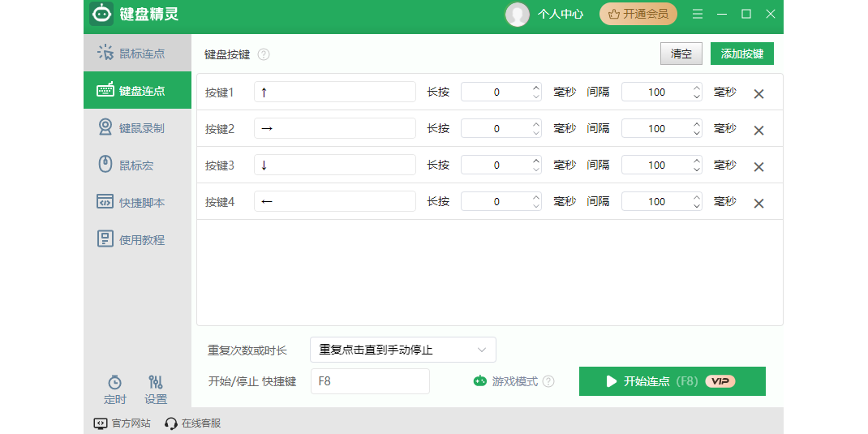Decrease 按键2 间隔 value with down arrow
Screen dimensions: 868x434
697,133
